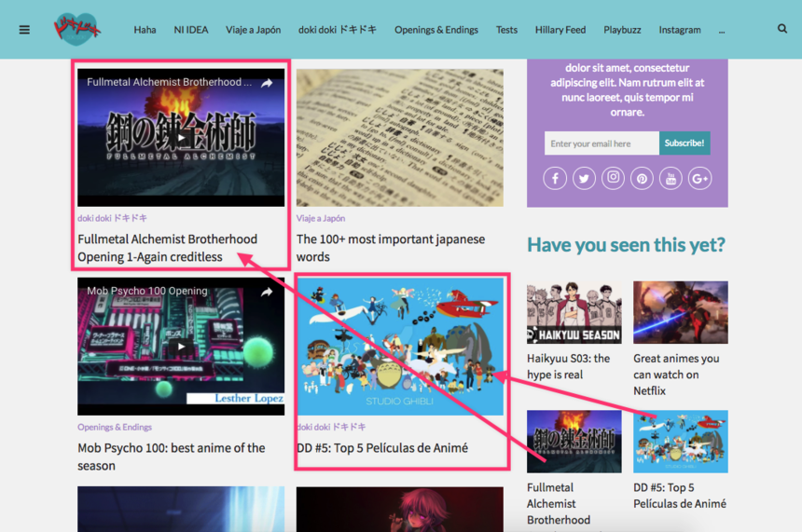Click the Google Plus social icon
The height and width of the screenshot is (532, 802).
pyautogui.click(x=699, y=178)
